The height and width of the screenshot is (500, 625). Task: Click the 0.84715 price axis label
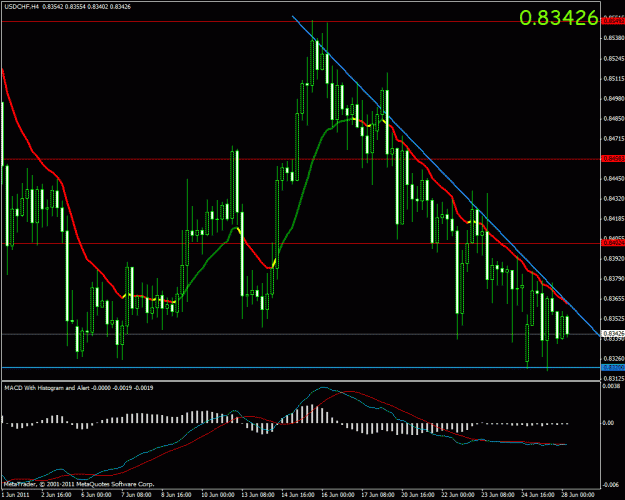click(x=613, y=138)
